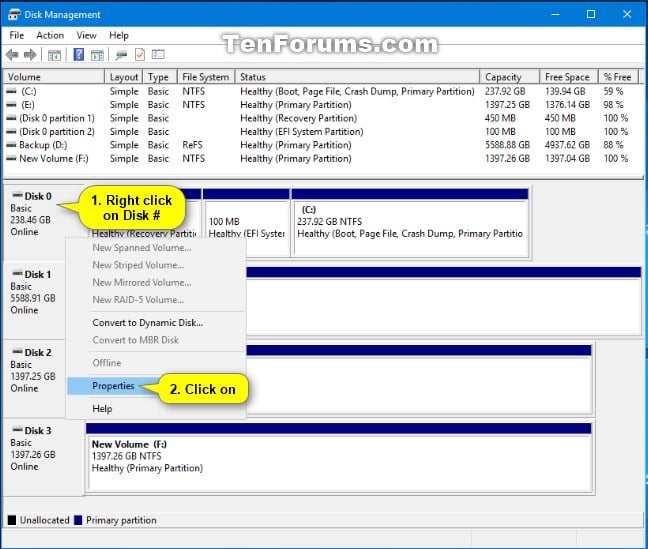This screenshot has width=648, height=549.
Task: Click the blue question mark Help icon
Action: (79, 55)
